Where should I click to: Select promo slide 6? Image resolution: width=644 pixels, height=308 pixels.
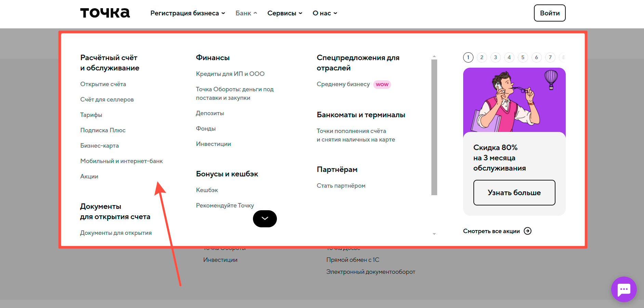click(537, 57)
